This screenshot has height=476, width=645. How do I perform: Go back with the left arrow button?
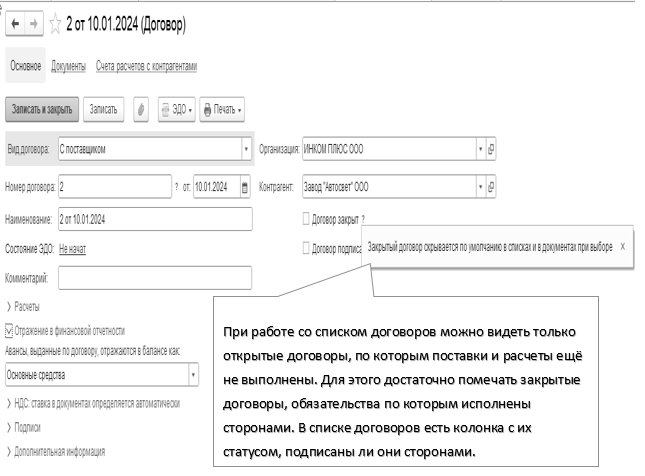click(x=15, y=24)
